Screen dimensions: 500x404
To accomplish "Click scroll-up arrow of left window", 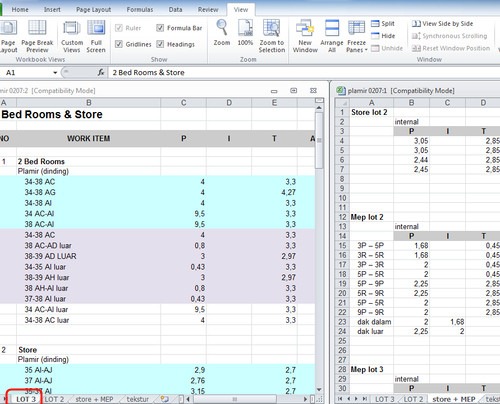I will (x=319, y=108).
